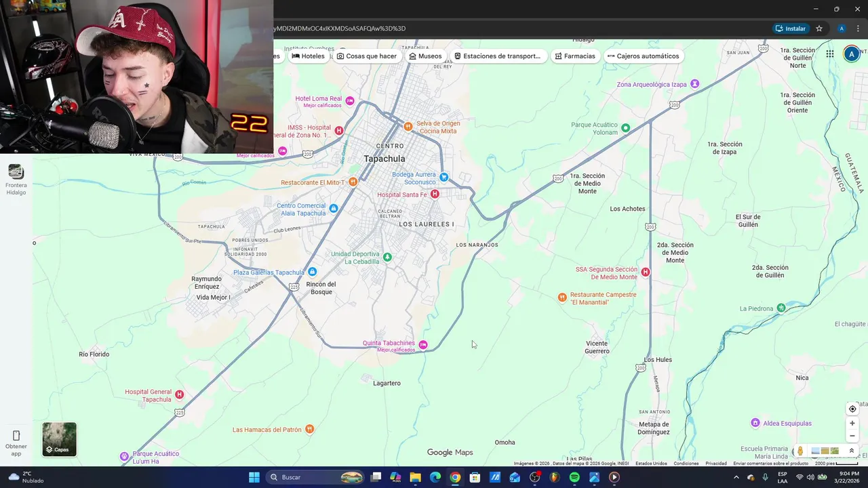Open Spotify from the taskbar

coord(574,477)
